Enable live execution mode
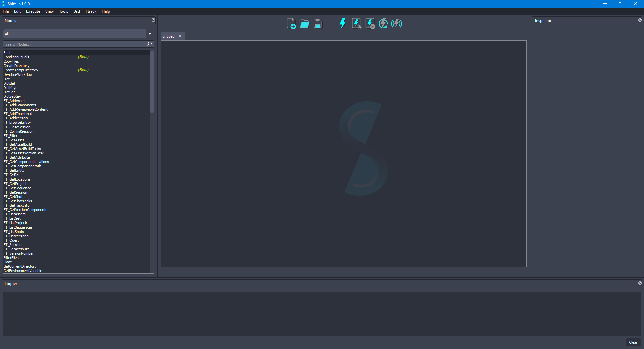This screenshot has height=349, width=644. point(396,23)
